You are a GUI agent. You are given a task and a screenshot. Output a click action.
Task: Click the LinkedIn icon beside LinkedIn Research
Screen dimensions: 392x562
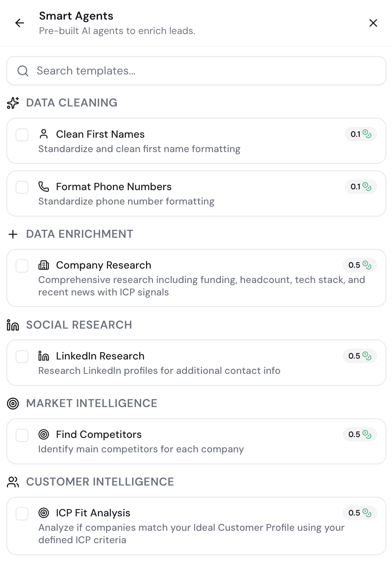[44, 356]
